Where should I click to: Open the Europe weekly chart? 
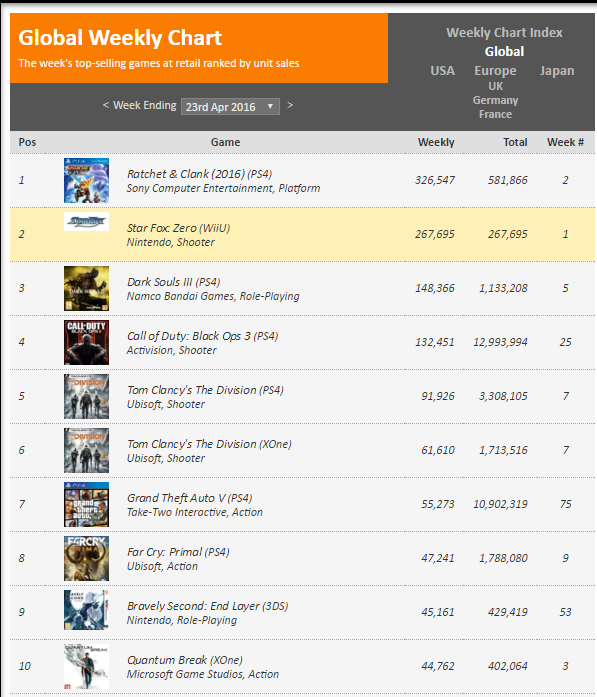click(x=495, y=71)
